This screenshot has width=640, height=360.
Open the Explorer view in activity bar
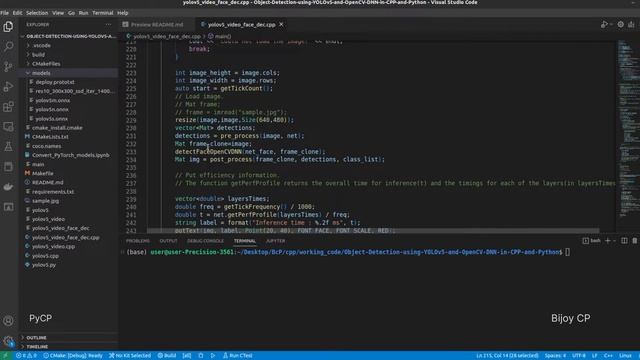[x=8, y=27]
